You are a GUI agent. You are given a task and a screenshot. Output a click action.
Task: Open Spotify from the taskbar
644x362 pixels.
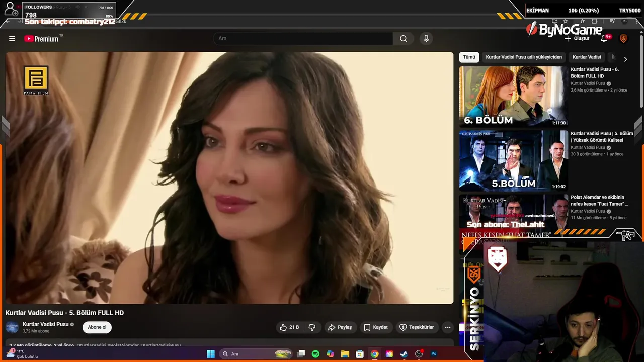pos(315,354)
